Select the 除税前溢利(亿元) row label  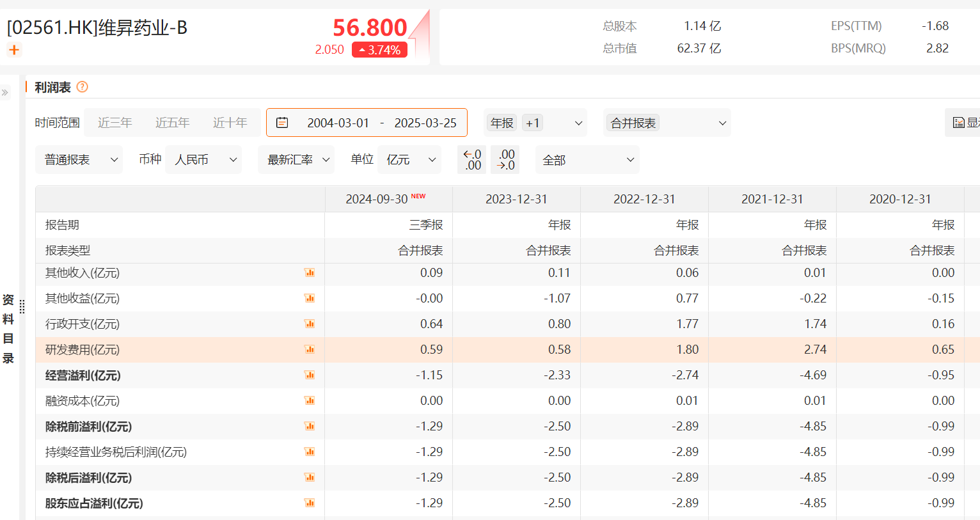point(89,427)
